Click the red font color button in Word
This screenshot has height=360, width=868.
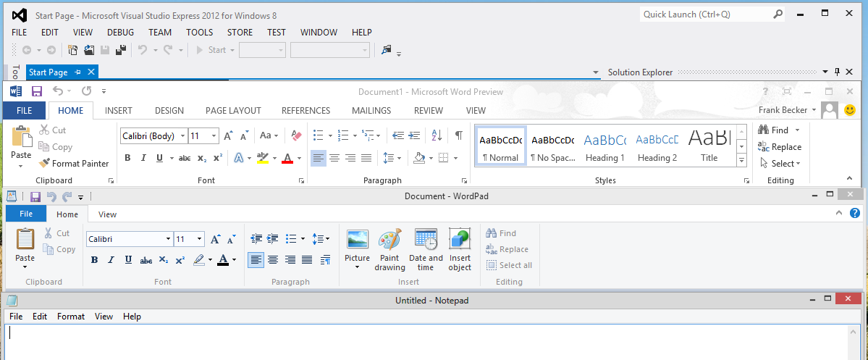[x=287, y=158]
